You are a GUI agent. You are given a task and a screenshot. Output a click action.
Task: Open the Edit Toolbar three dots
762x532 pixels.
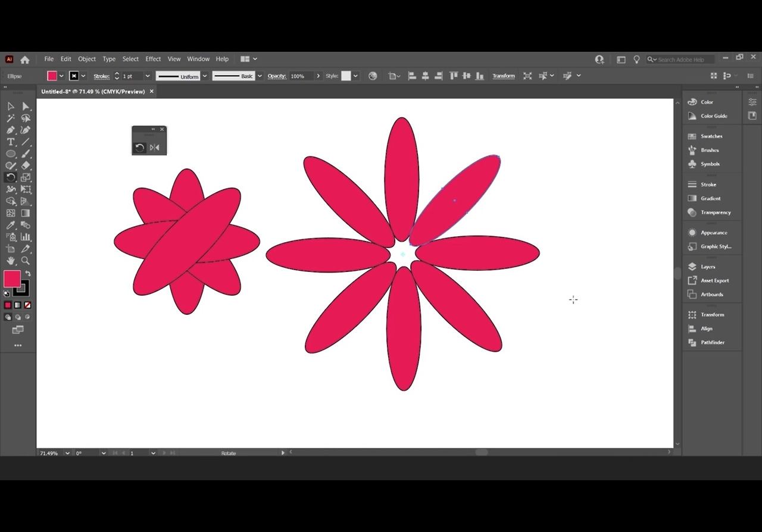coord(18,346)
